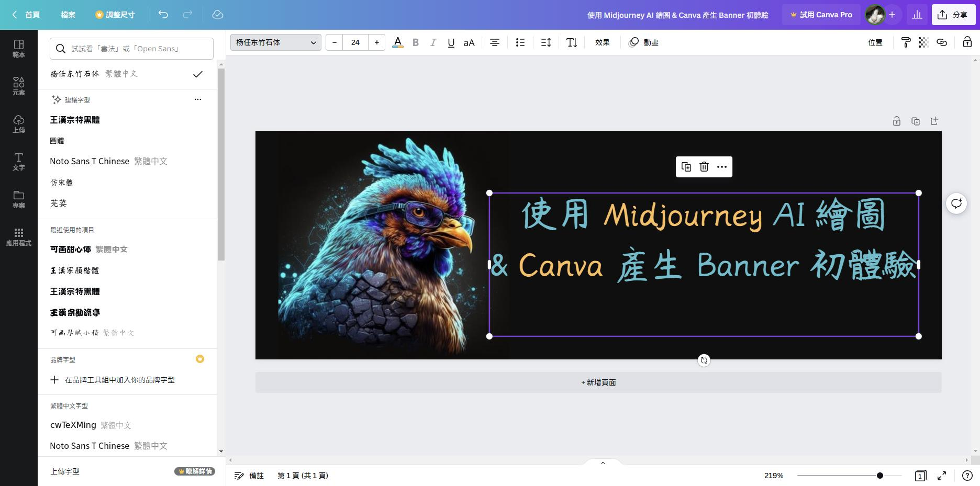This screenshot has width=980, height=486.
Task: Open the text color picker
Action: (398, 42)
